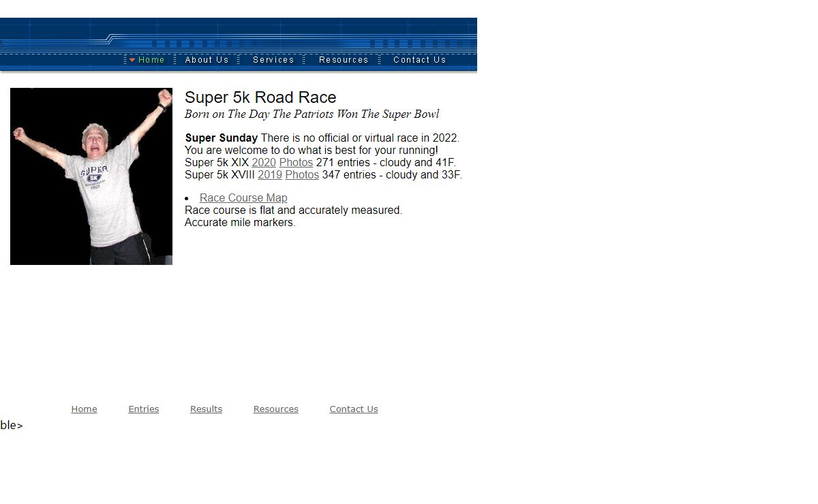Open Resources in the top navigation bar

pos(344,60)
